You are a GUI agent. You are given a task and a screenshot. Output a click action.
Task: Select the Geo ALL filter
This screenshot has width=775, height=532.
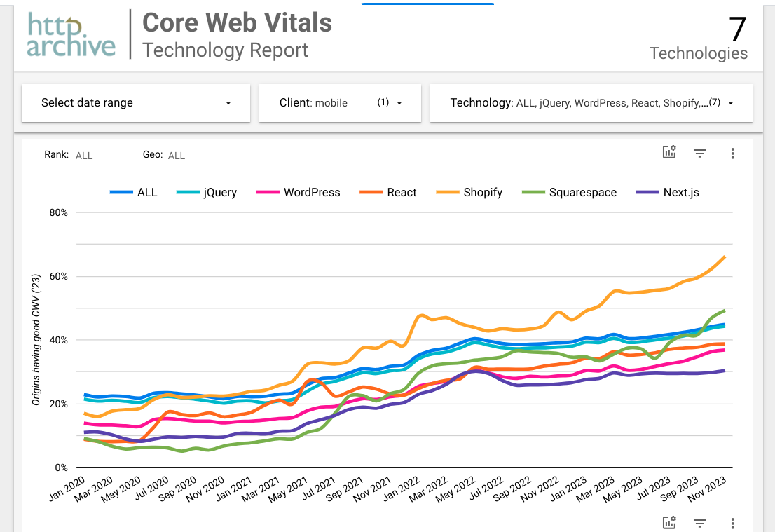176,156
